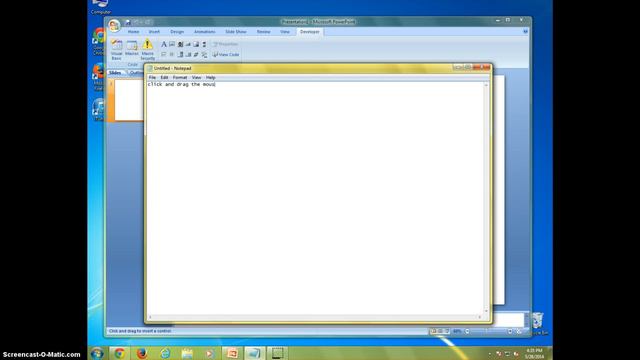
Task: Open Macro Security settings
Action: point(147,49)
